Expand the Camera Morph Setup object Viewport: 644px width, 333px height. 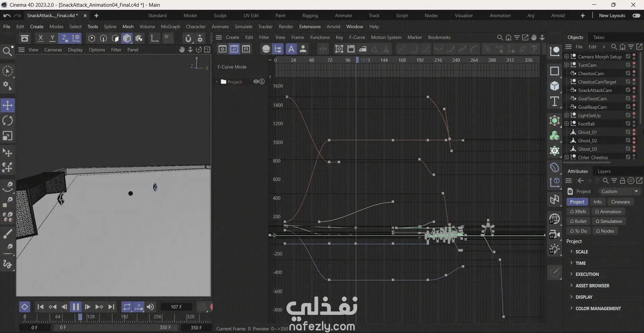tap(567, 56)
